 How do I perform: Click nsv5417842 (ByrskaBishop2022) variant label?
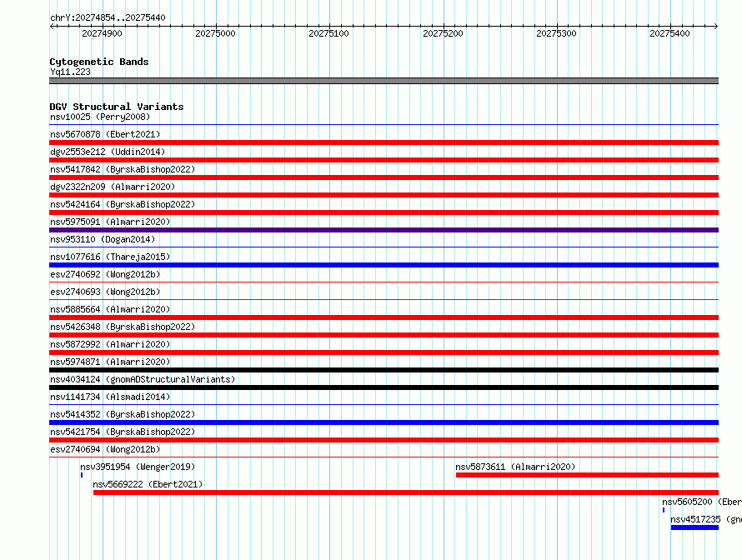[123, 169]
